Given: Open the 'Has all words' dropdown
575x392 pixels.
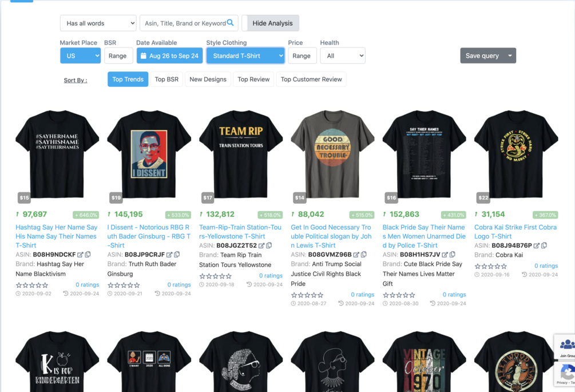Looking at the screenshot, I should click(x=98, y=23).
